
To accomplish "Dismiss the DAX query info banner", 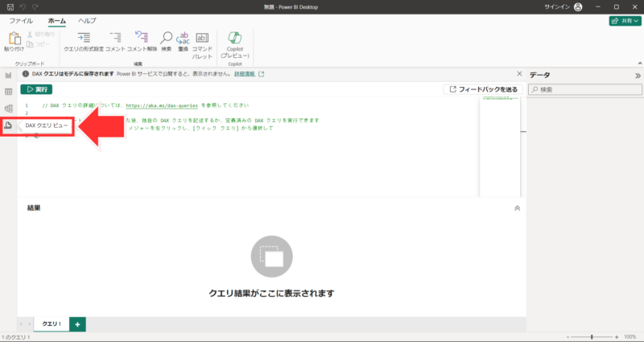I will 519,74.
